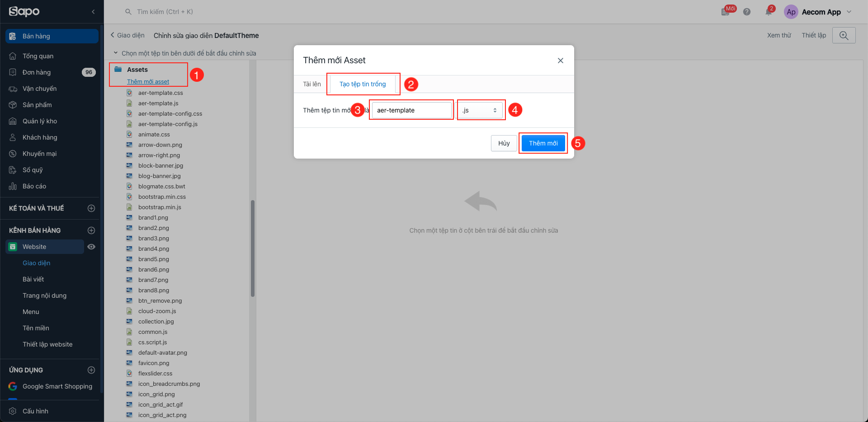Click the file list scrollbar
Screen dimensions: 868x422
[x=253, y=249]
